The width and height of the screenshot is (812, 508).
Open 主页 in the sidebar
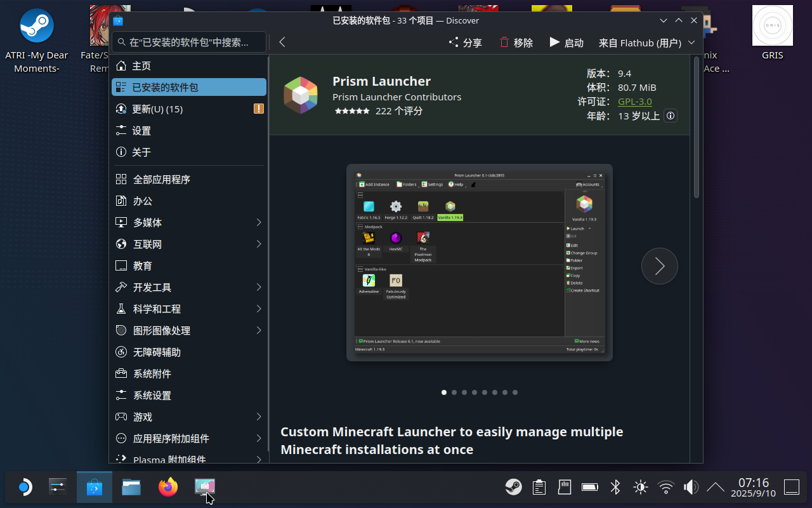point(189,65)
